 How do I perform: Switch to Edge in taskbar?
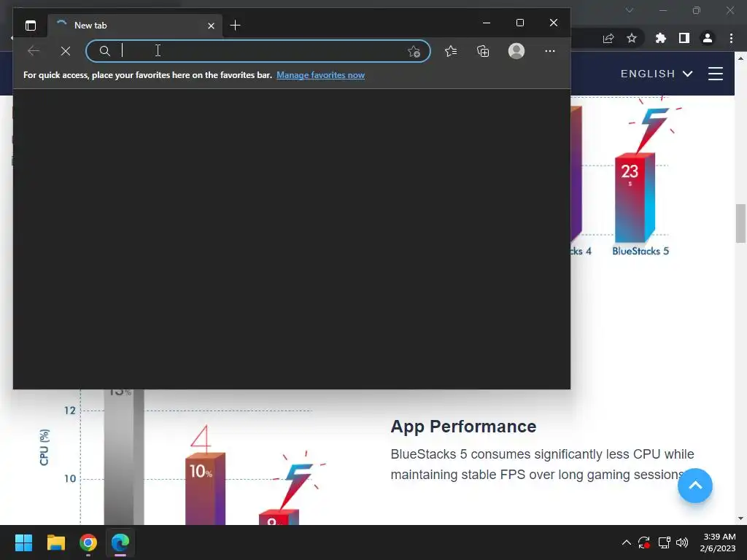(120, 542)
